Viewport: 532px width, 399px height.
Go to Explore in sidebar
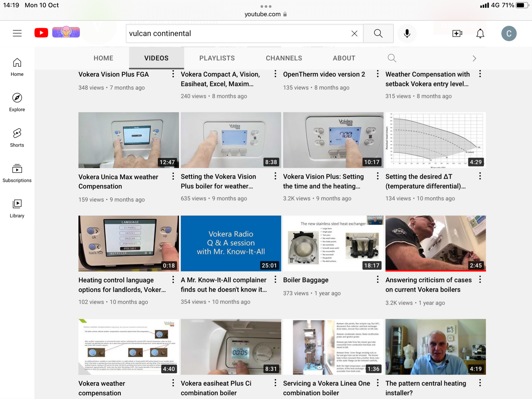coord(17,102)
